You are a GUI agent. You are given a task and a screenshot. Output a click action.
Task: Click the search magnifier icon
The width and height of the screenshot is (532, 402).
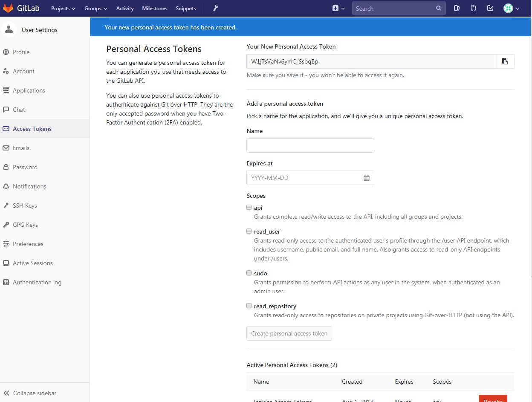[439, 8]
